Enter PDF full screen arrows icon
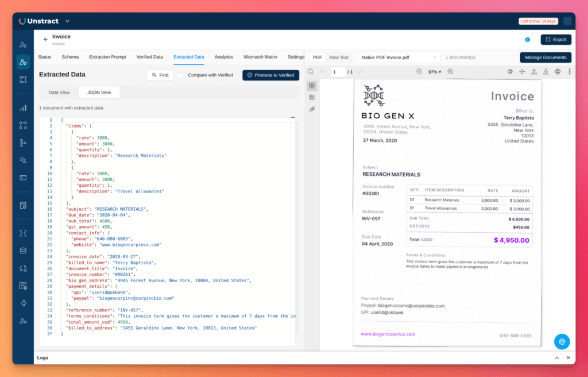The width and height of the screenshot is (588, 377). coord(522,72)
